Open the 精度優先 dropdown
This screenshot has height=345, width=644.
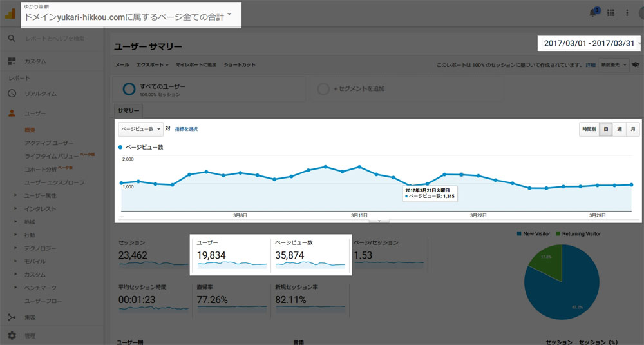point(614,65)
